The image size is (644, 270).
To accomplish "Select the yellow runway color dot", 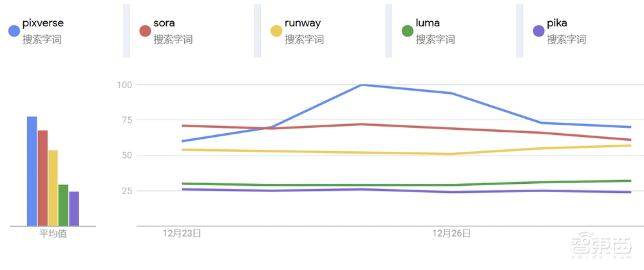I will (276, 31).
